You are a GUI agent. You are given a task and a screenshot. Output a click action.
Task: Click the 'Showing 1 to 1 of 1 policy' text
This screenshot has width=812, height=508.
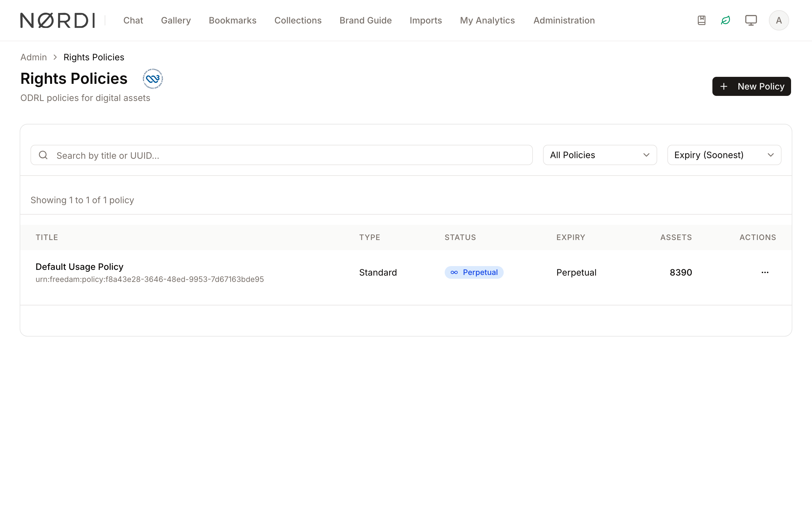82,200
